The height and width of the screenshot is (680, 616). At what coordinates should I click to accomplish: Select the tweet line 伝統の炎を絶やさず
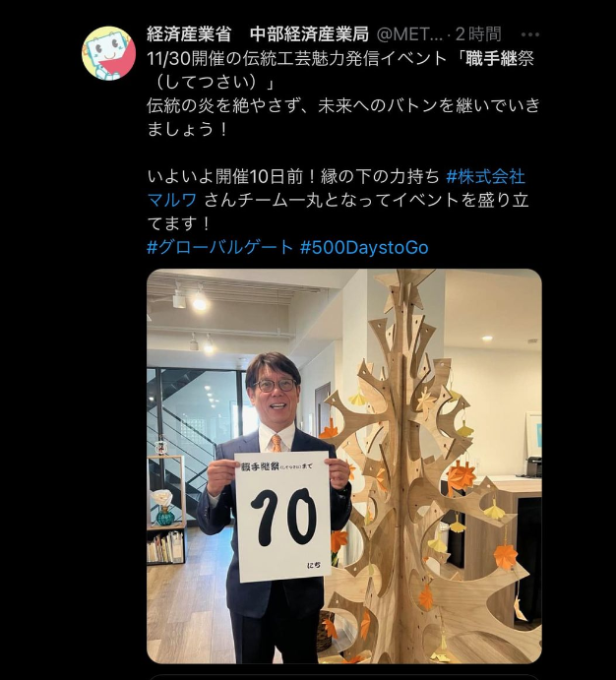click(x=343, y=106)
